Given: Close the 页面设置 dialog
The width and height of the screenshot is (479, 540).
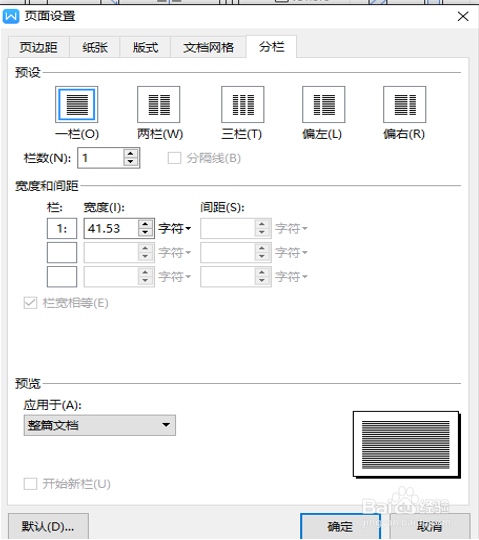Looking at the screenshot, I should click(463, 16).
